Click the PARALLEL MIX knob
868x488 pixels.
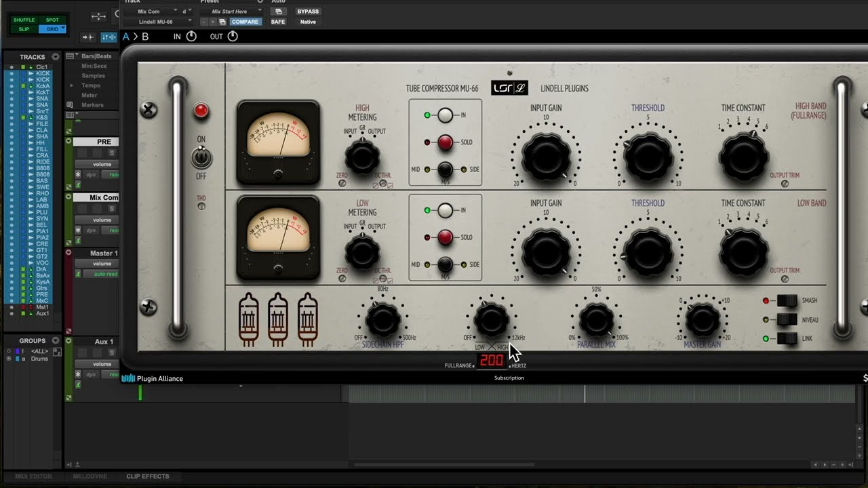tap(596, 320)
